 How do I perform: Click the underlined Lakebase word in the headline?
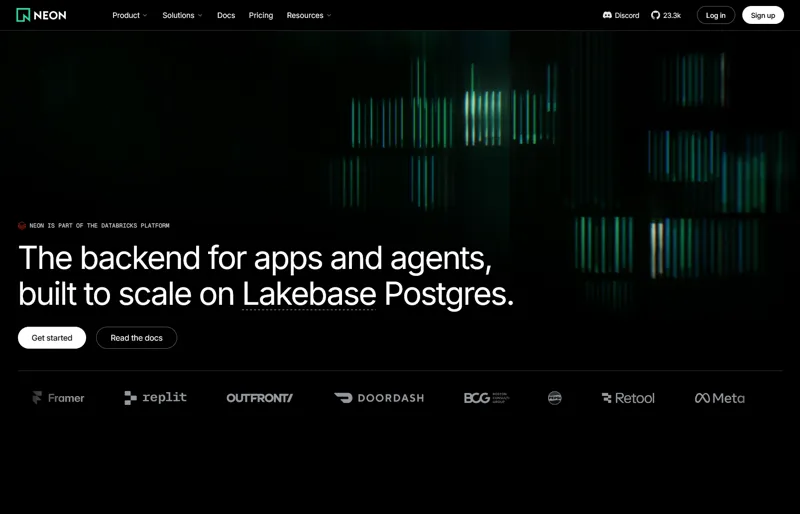point(309,295)
